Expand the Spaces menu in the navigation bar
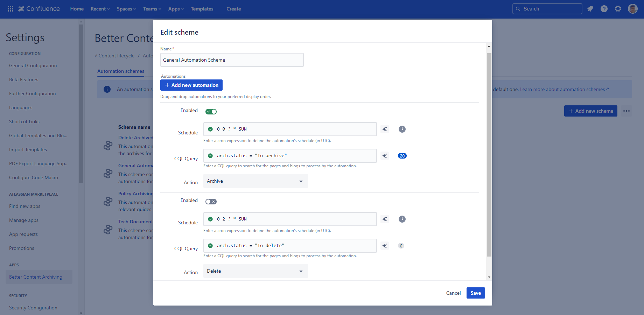This screenshot has height=315, width=644. click(126, 9)
